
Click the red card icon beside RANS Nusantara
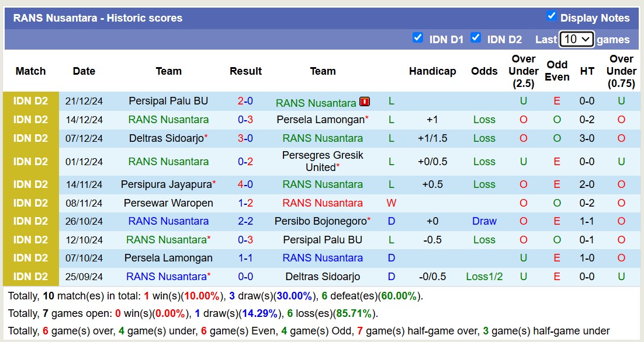click(365, 102)
